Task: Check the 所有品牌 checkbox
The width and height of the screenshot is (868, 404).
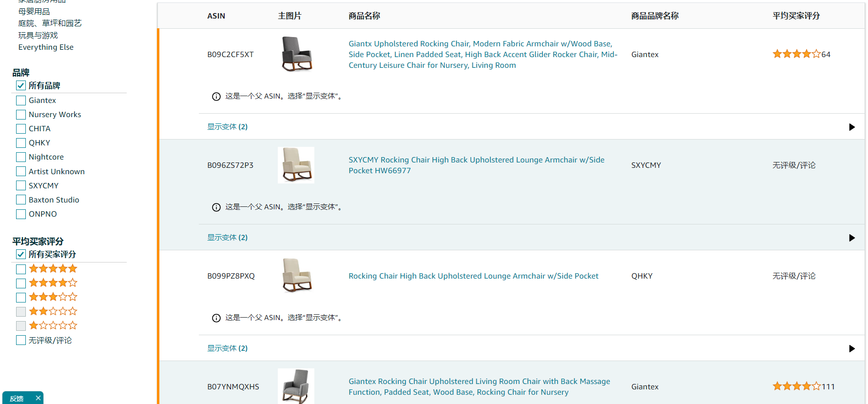Action: (x=21, y=86)
